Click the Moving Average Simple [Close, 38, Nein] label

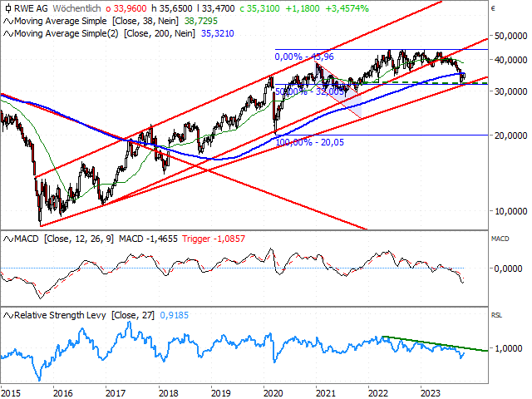pyautogui.click(x=96, y=21)
